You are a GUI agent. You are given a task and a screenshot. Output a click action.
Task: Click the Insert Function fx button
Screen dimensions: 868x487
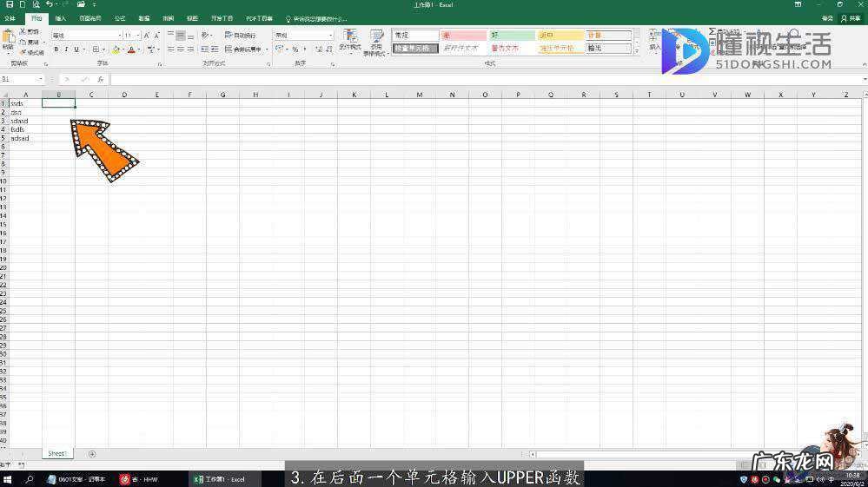tap(100, 80)
